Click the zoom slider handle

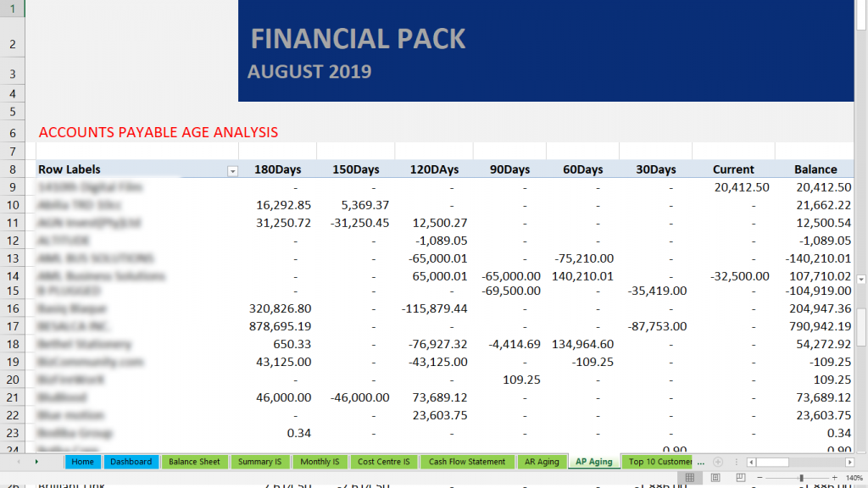coord(801,478)
